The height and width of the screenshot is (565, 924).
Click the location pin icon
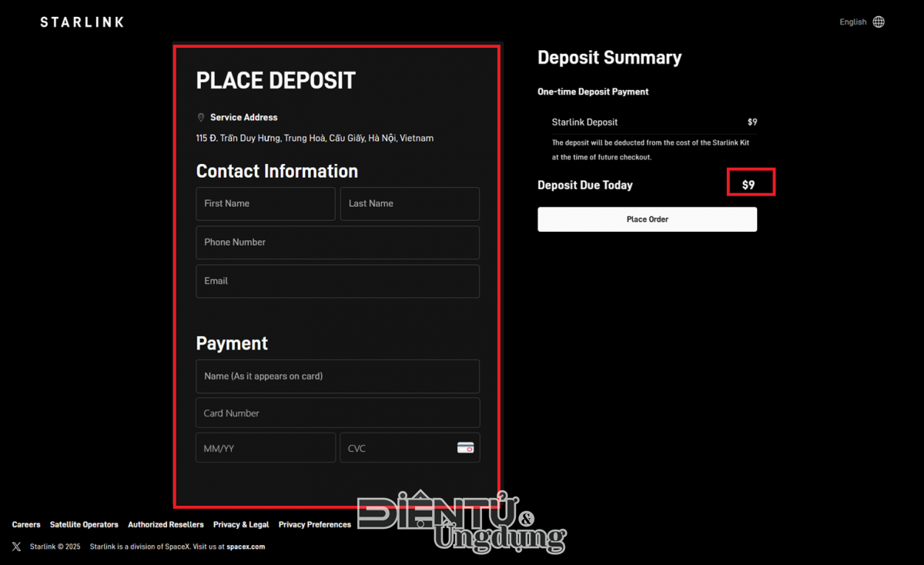tap(201, 117)
